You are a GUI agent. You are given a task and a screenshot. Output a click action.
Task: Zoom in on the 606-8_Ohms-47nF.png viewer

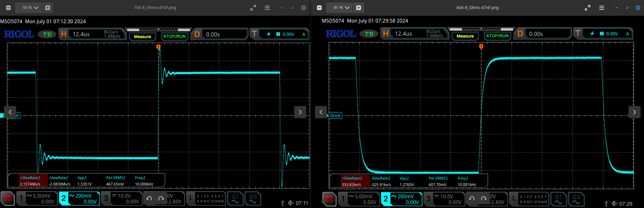tap(359, 7)
